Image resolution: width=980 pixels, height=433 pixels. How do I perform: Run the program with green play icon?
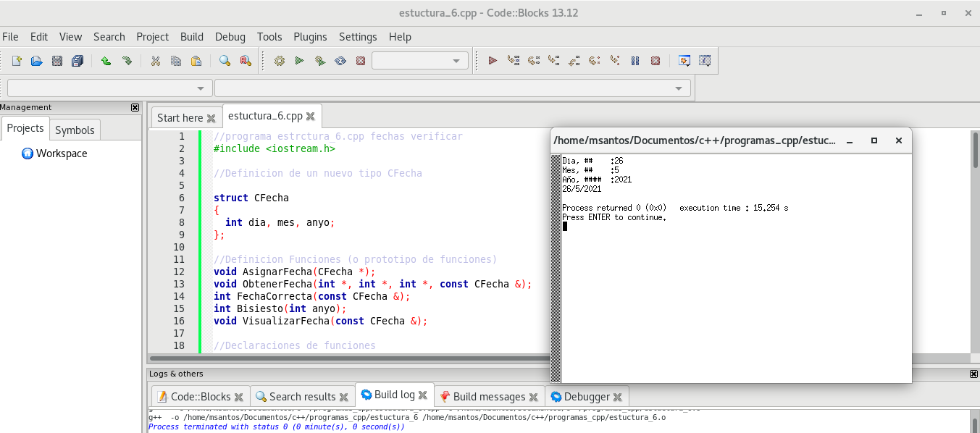click(299, 61)
